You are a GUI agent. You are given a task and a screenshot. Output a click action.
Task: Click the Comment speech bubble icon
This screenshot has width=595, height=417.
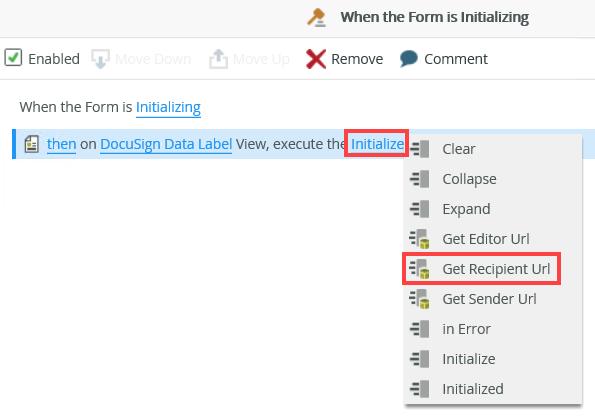pos(408,59)
